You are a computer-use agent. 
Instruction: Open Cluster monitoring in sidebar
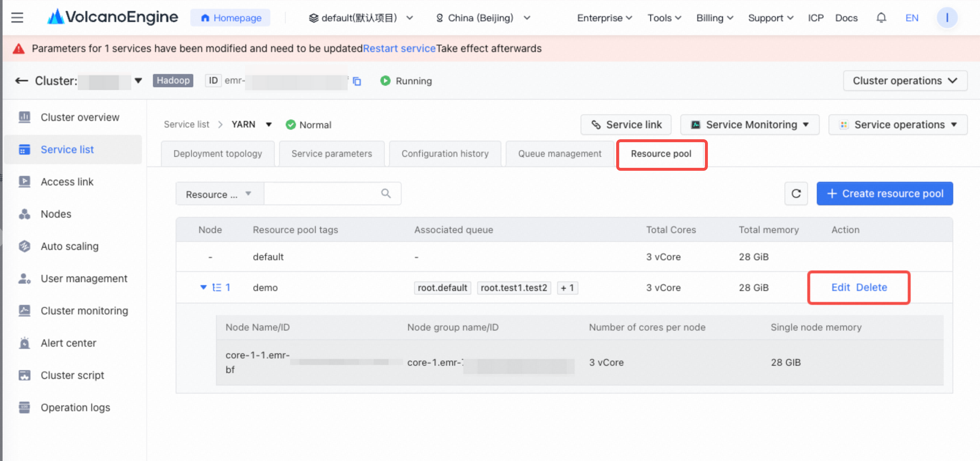point(73,311)
